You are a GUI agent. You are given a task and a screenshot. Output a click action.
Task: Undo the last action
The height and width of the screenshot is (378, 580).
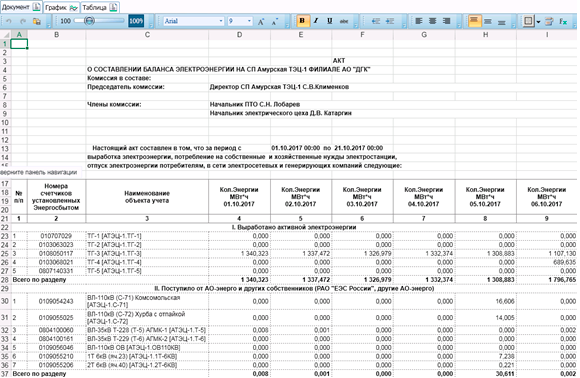coord(9,21)
